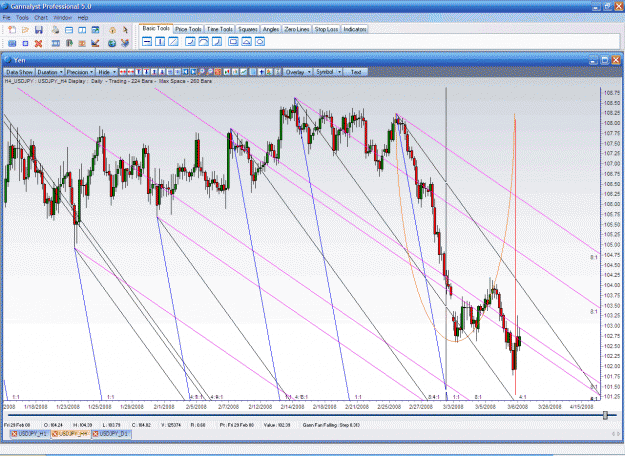Select the triangle drawing tool
The width and height of the screenshot is (625, 456).
coord(246,41)
